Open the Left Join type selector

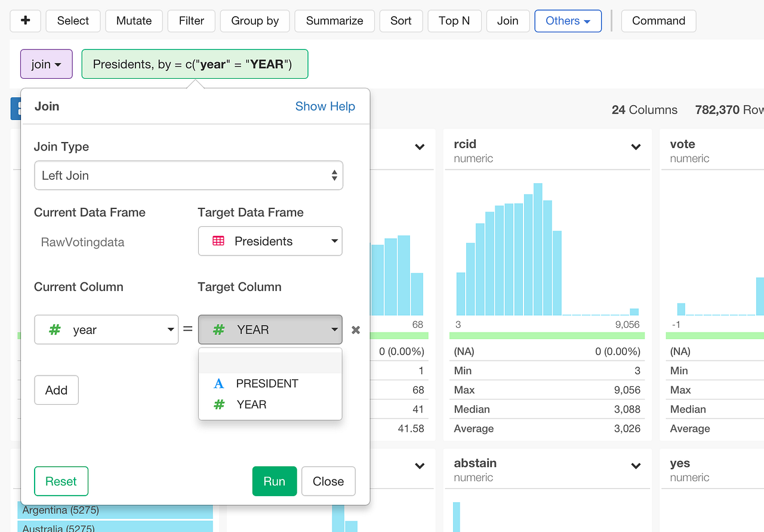click(x=189, y=175)
